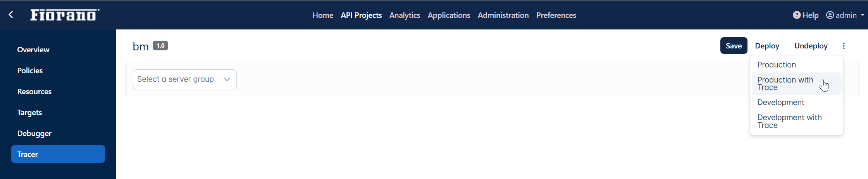Open the Applications menu item
The width and height of the screenshot is (868, 179).
[x=449, y=15]
